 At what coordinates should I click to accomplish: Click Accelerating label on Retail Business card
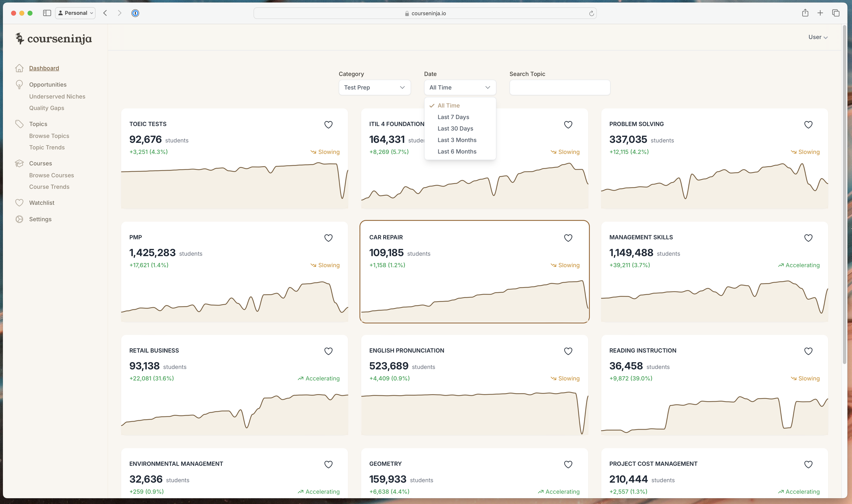pos(319,378)
